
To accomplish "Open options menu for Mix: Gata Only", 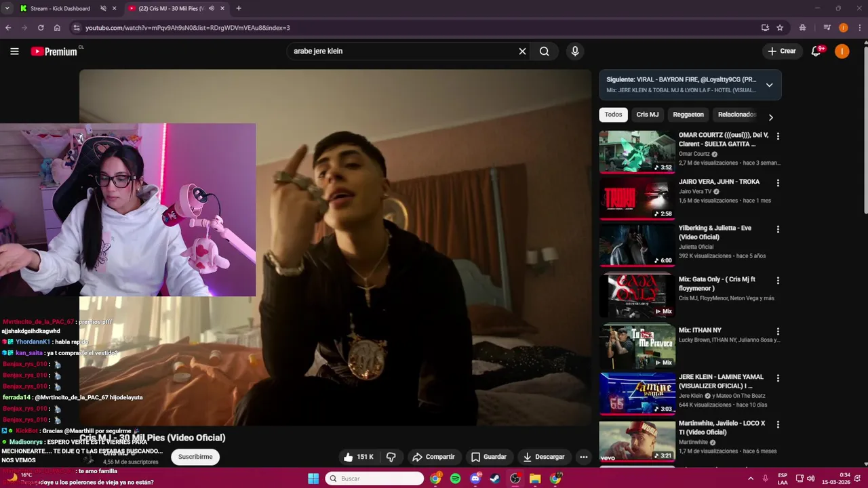I will point(778,281).
